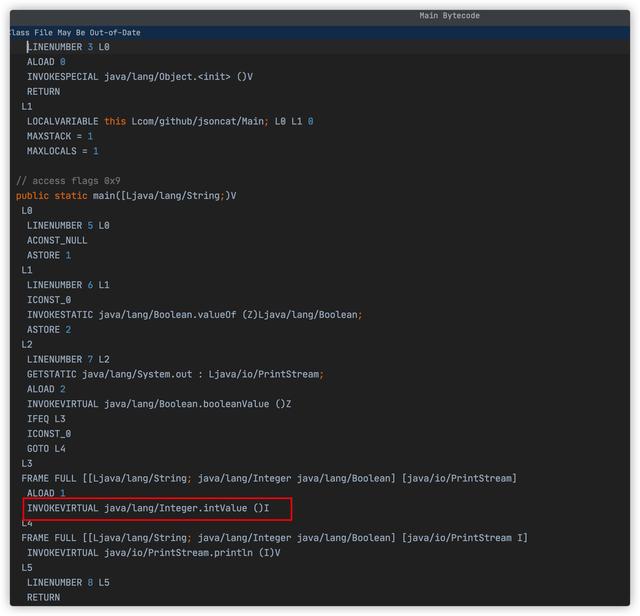The height and width of the screenshot is (616, 640).
Task: Click the RETURN line below INVOKESPECIAL
Action: pyautogui.click(x=43, y=92)
